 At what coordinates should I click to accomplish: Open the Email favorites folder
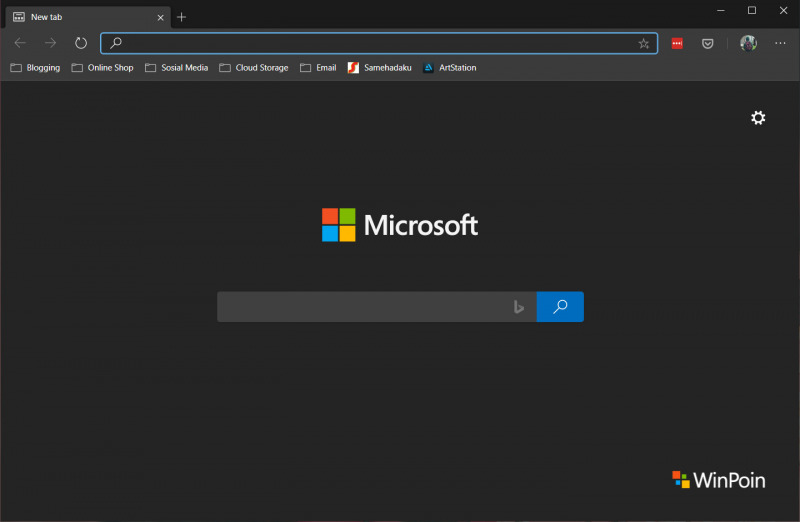(x=318, y=68)
